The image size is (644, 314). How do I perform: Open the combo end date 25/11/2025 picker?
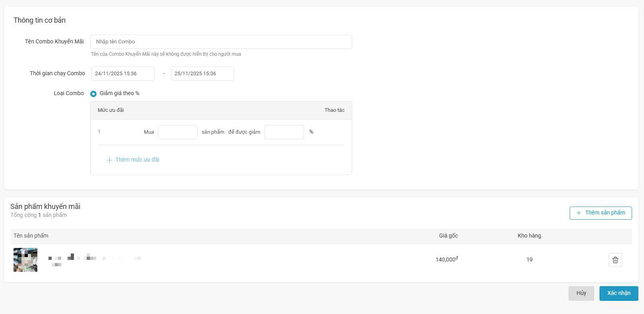click(x=202, y=74)
